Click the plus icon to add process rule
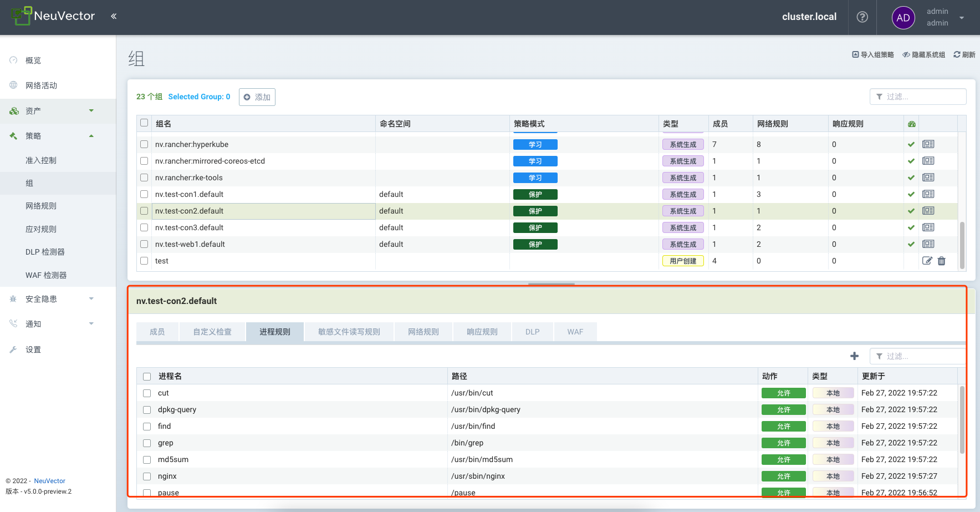Viewport: 980px width, 512px height. 854,356
